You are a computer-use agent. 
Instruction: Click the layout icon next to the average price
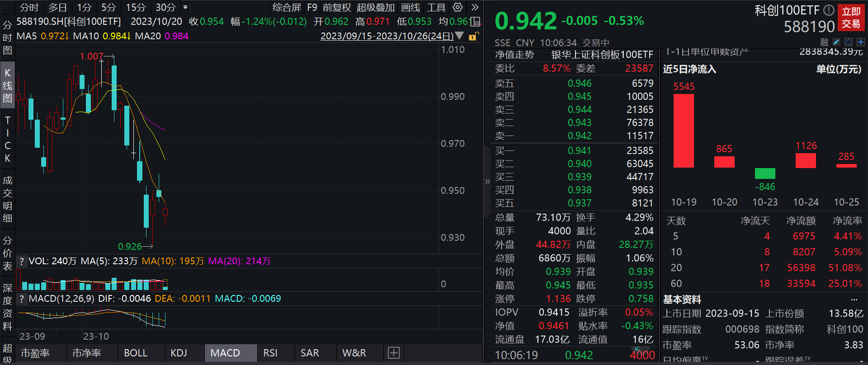click(x=475, y=22)
